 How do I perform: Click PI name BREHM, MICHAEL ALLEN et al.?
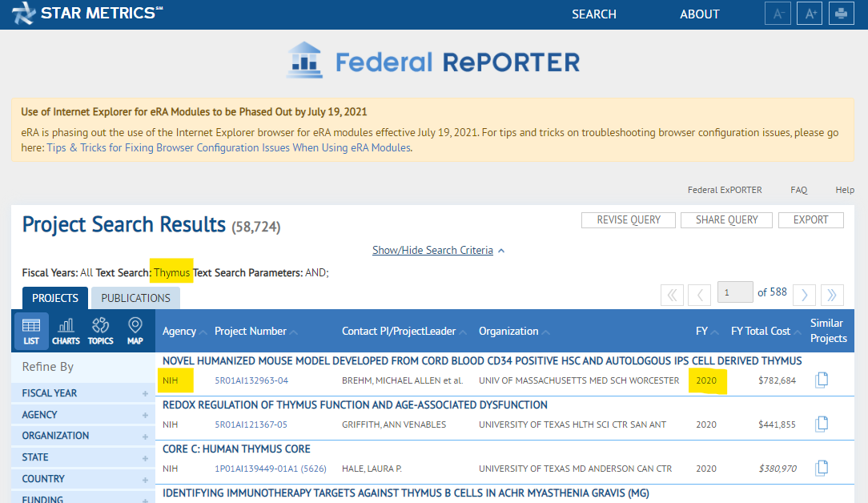point(403,380)
